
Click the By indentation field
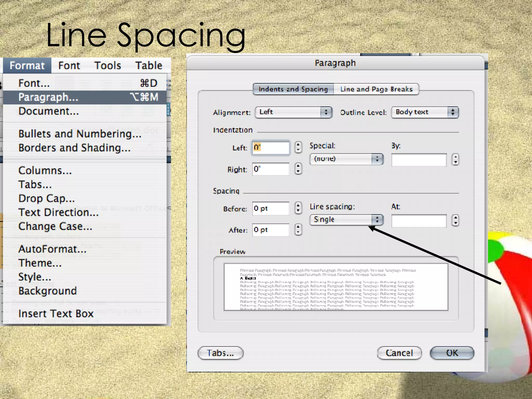[419, 160]
